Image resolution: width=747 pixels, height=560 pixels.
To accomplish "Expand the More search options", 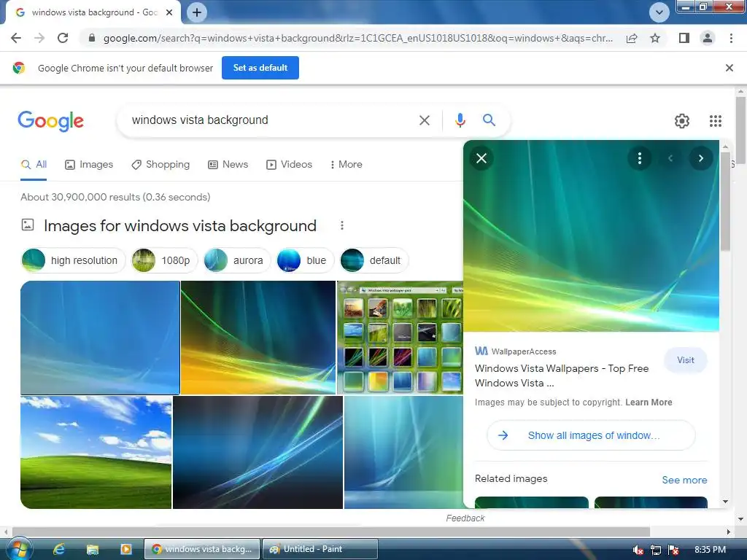I will pyautogui.click(x=347, y=165).
